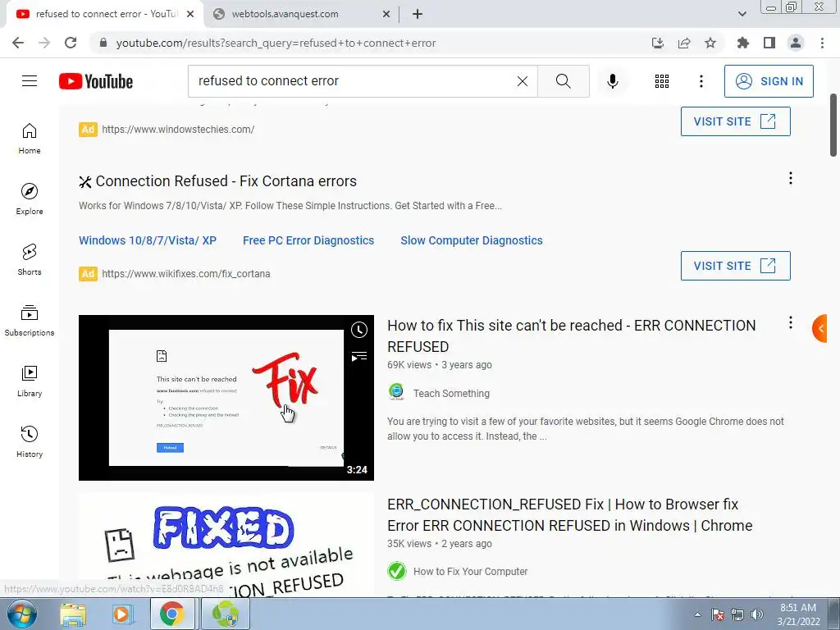840x630 pixels.
Task: Click SIGN IN button
Action: click(769, 81)
